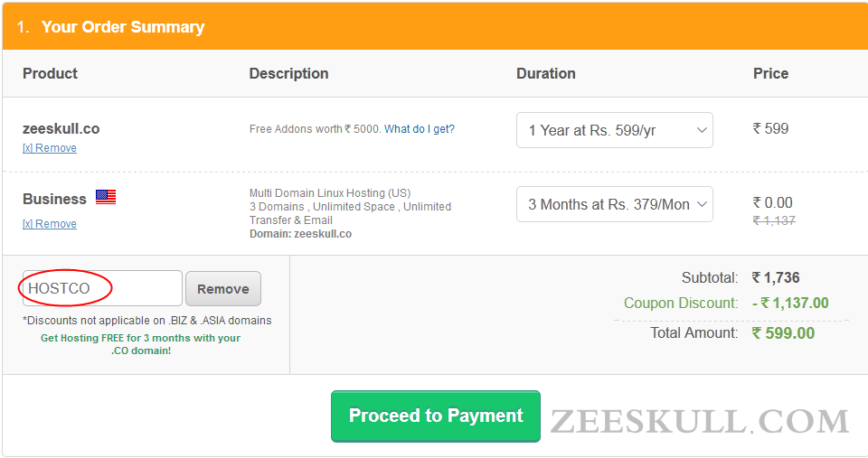Viewport: 868px width, 458px height.
Task: Click the US flag icon beside Business
Action: (x=106, y=197)
